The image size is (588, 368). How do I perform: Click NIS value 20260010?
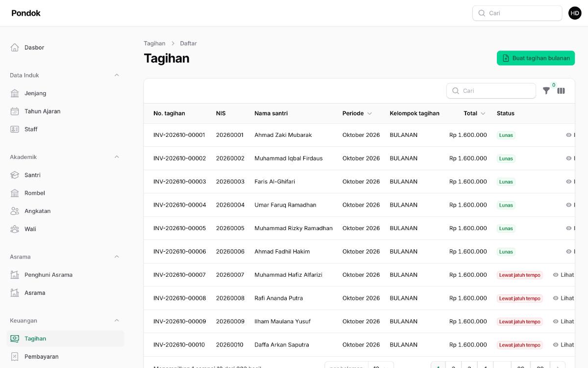tap(230, 345)
